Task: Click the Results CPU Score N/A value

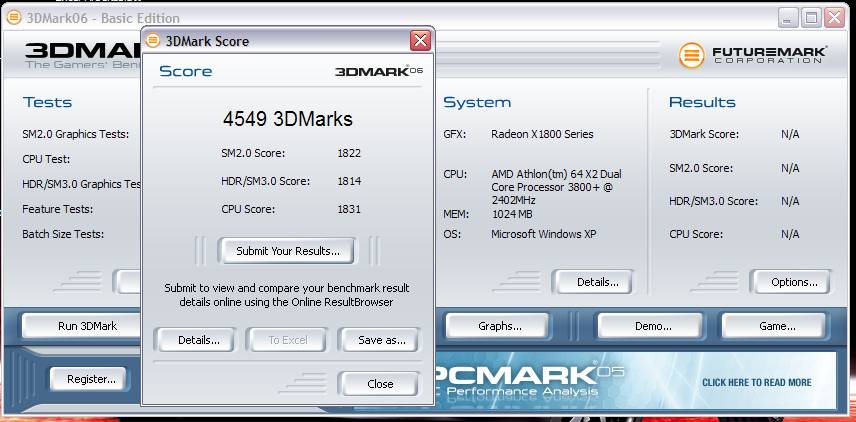Action: (x=790, y=234)
